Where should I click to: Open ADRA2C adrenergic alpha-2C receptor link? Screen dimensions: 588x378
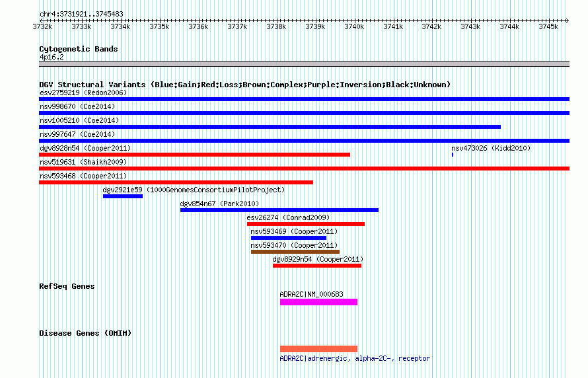tap(355, 358)
